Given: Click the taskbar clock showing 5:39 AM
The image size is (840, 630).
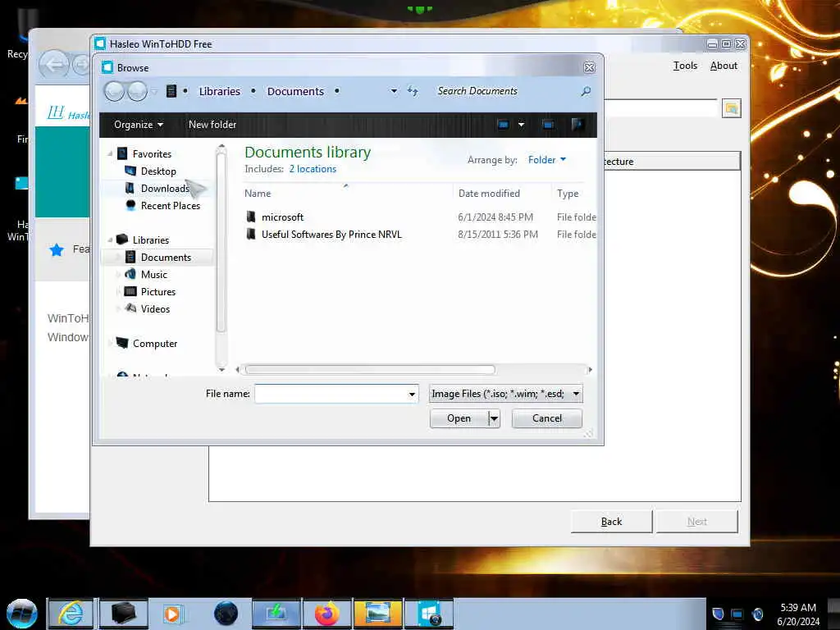Looking at the screenshot, I should click(798, 608).
